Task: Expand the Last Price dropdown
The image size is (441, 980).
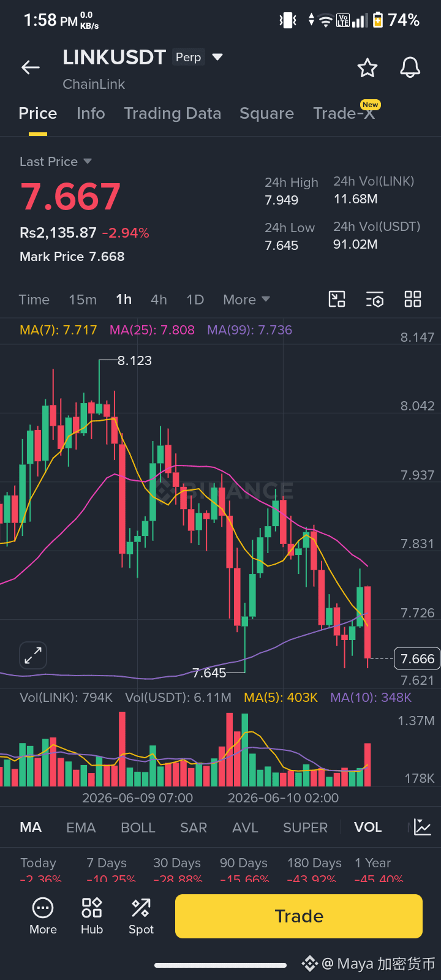Action: pyautogui.click(x=88, y=161)
